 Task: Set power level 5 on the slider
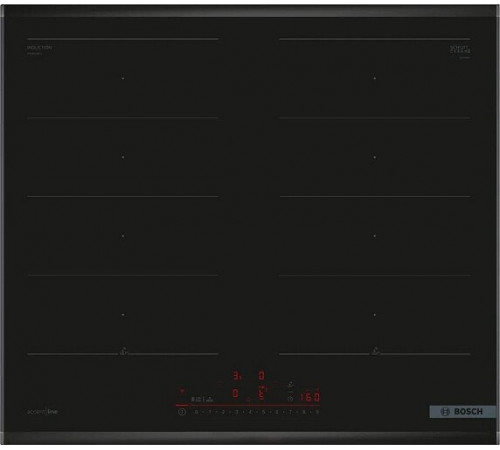coord(264,412)
